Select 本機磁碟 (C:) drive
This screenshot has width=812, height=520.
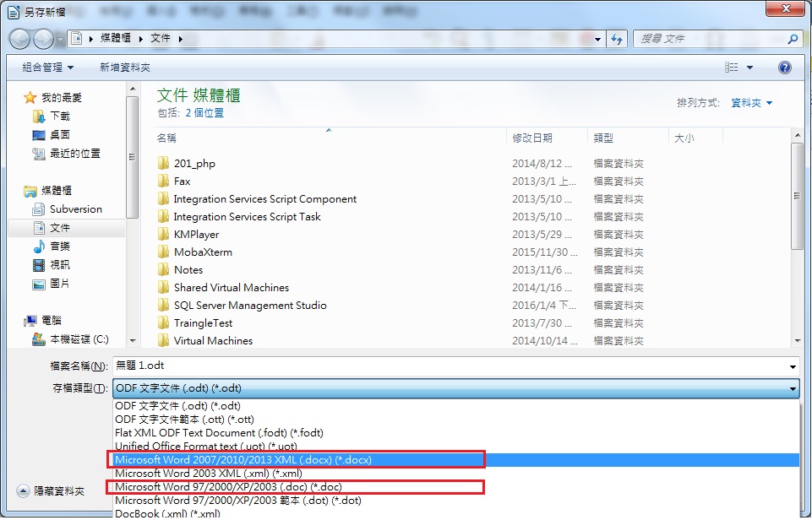(x=79, y=339)
